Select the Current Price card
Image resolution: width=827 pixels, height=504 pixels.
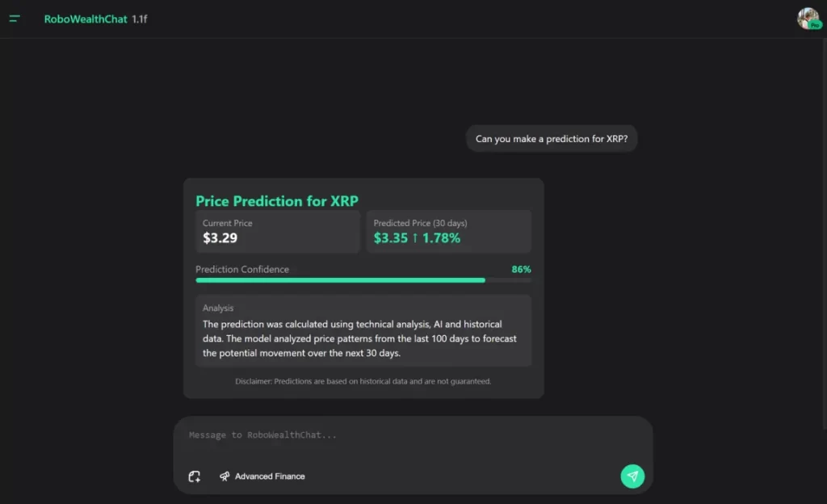[x=277, y=232]
